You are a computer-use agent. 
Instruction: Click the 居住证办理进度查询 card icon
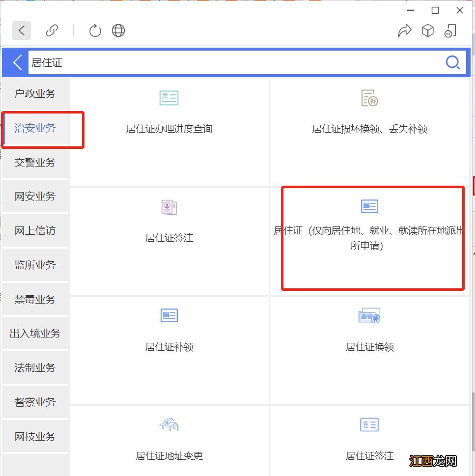click(x=169, y=98)
